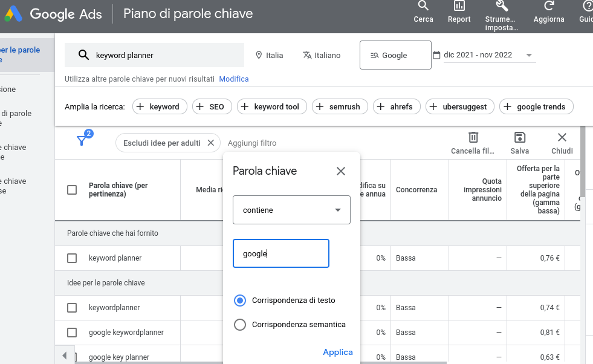Viewport: 593px width, 364px height.
Task: Click the horizontal scrollbar at table bottom
Action: (261, 362)
